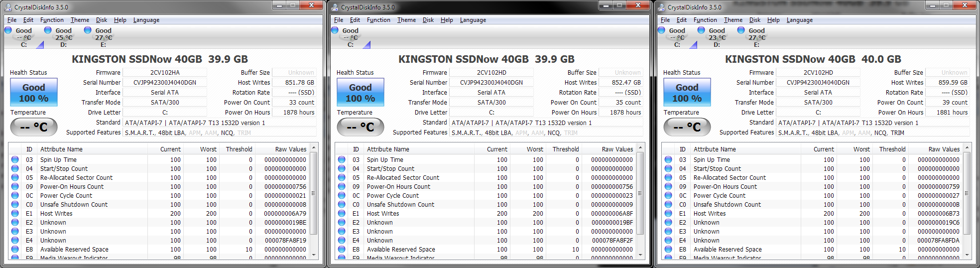Click E4 Unknown status orb in right window
The image size is (980, 268).
pyautogui.click(x=668, y=241)
